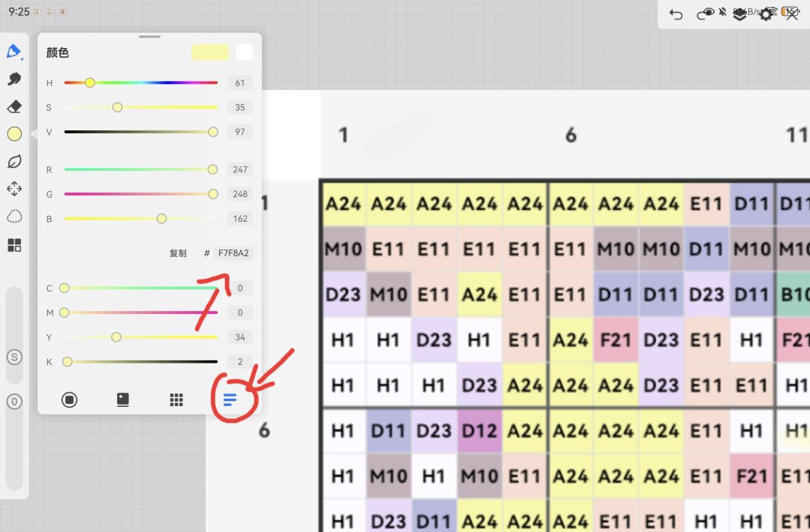
Task: Click the R red slider track
Action: tap(140, 169)
